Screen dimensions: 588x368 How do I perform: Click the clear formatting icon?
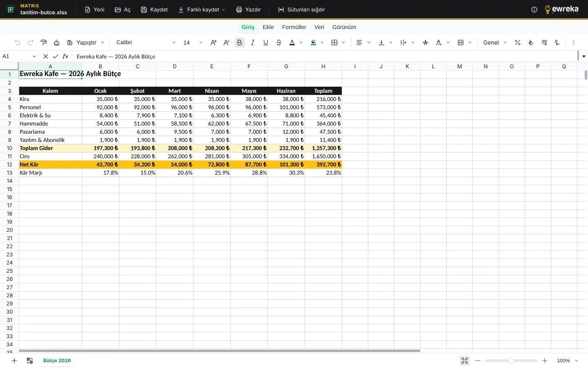tap(57, 43)
